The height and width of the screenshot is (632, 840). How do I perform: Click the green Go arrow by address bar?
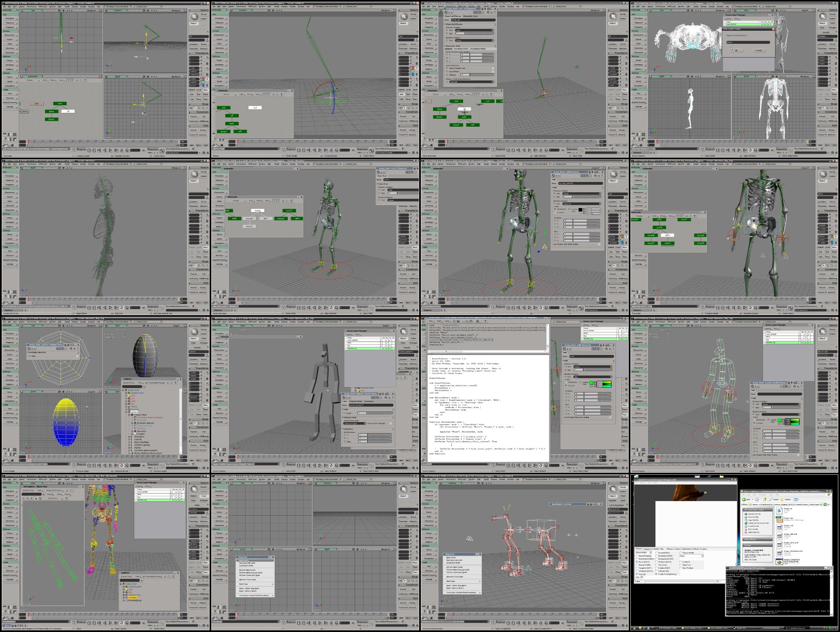[825, 505]
